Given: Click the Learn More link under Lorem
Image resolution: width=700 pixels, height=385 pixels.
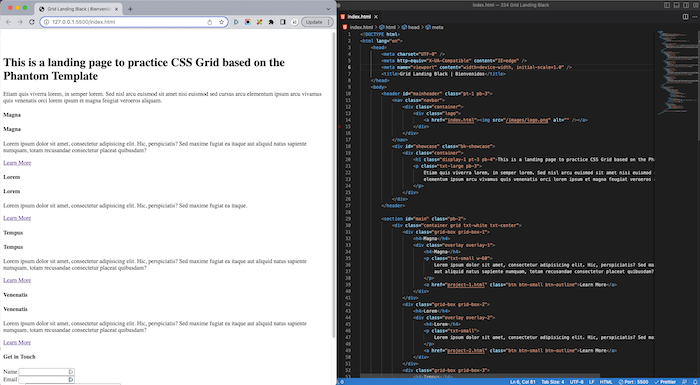Looking at the screenshot, I should (x=17, y=218).
